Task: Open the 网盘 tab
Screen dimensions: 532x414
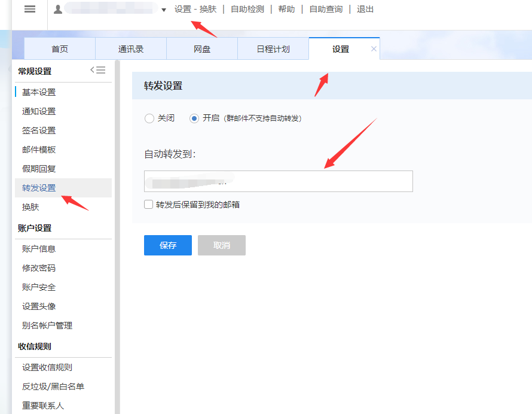Action: pos(202,49)
